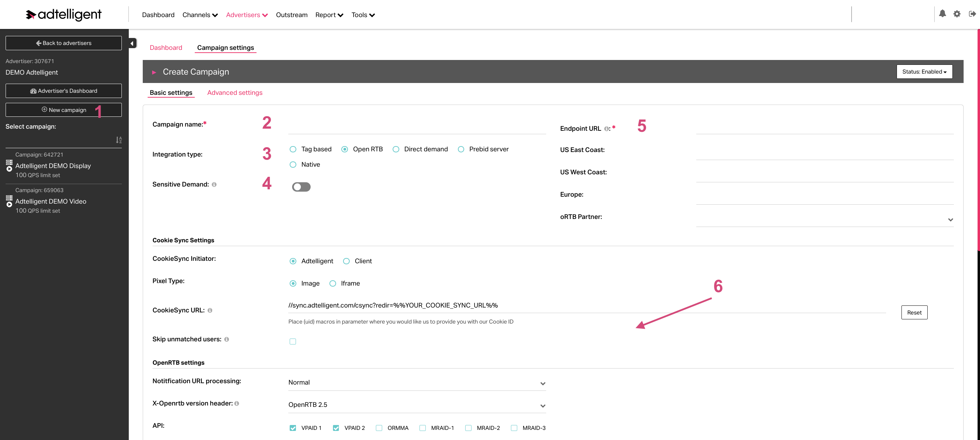Image resolution: width=980 pixels, height=440 pixels.
Task: Uncheck the VPAID 1 API checkbox
Action: [x=292, y=428]
